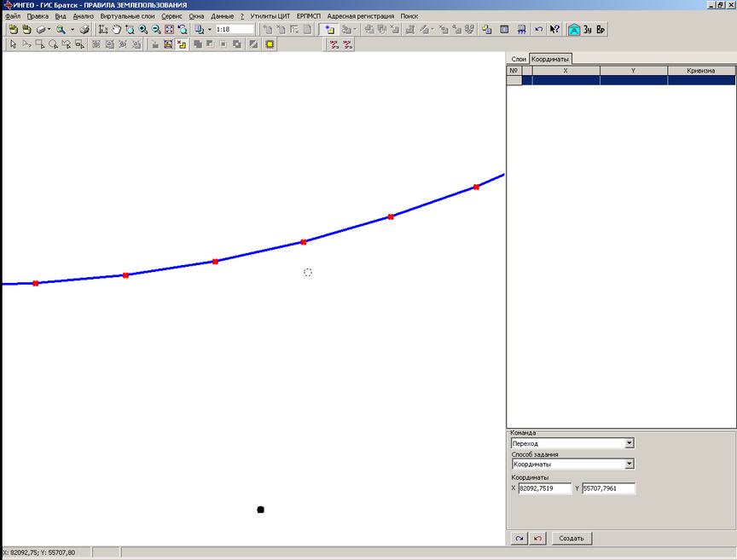Open the Анализ menu
Viewport: 737px width, 560px height.
click(x=84, y=16)
